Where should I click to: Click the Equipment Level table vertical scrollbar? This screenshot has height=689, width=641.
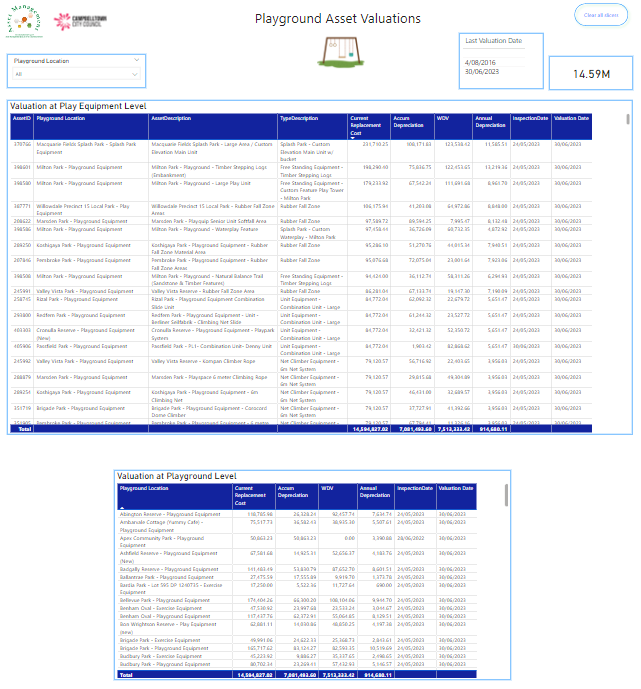point(628,119)
